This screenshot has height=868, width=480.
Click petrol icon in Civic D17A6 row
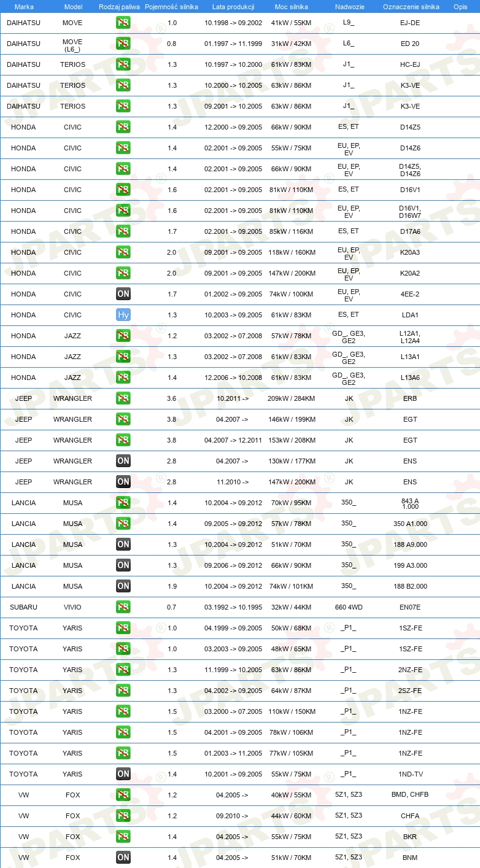coord(123,231)
